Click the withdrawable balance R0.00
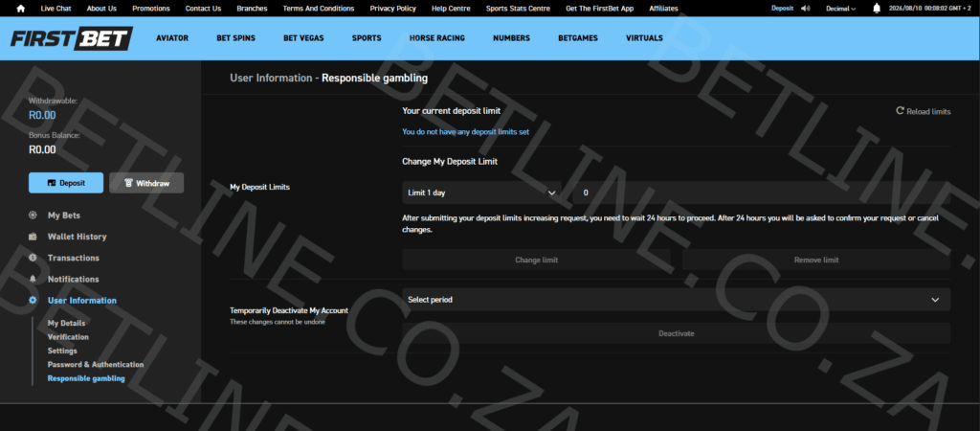The width and height of the screenshot is (980, 431). click(42, 115)
